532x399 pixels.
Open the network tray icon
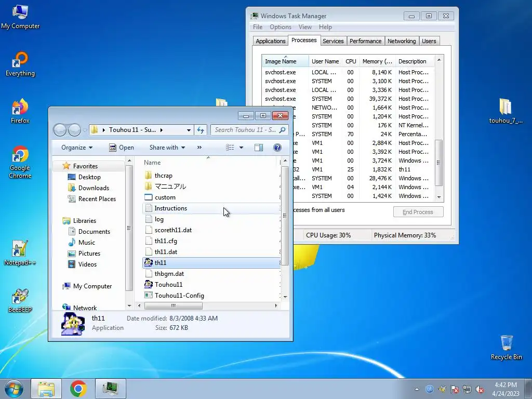click(x=467, y=389)
